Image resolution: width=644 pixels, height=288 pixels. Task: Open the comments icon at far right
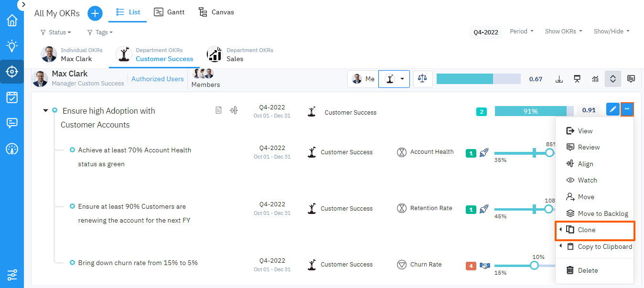tap(631, 79)
